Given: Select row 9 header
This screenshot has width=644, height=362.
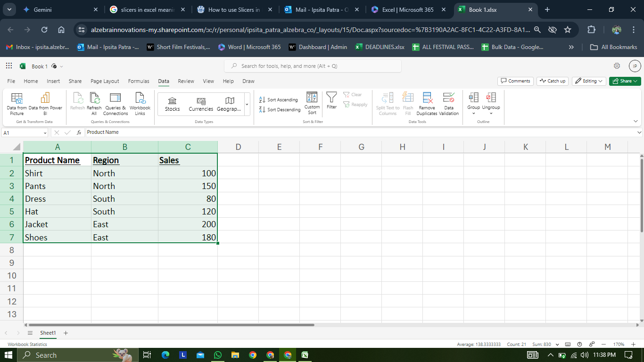Looking at the screenshot, I should 12,263.
